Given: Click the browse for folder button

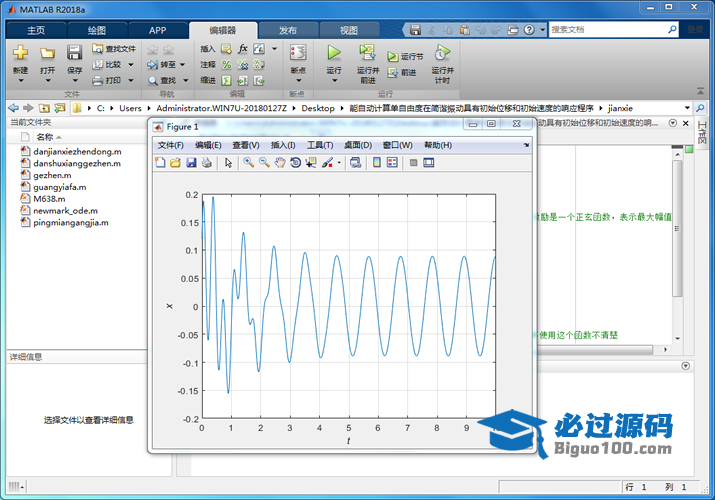Looking at the screenshot, I should tap(60, 108).
